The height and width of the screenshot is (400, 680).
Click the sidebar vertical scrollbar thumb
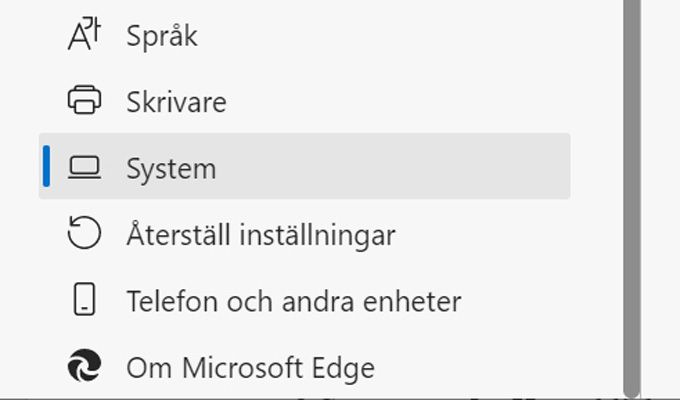point(632,197)
